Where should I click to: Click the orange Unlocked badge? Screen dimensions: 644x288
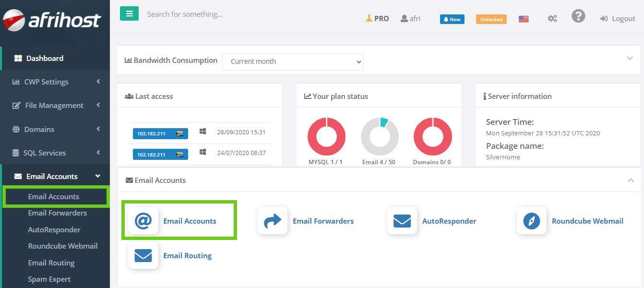click(491, 19)
